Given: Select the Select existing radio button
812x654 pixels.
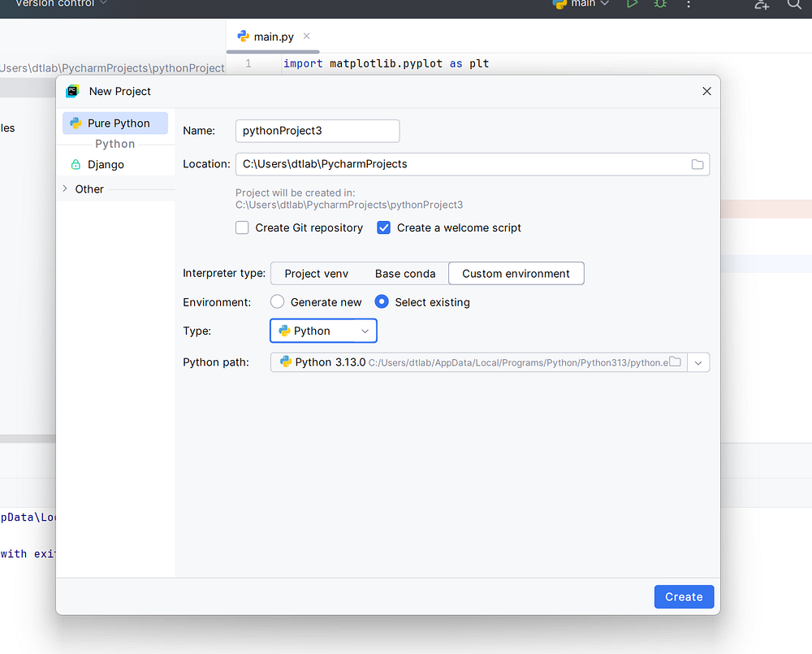Looking at the screenshot, I should coord(382,301).
